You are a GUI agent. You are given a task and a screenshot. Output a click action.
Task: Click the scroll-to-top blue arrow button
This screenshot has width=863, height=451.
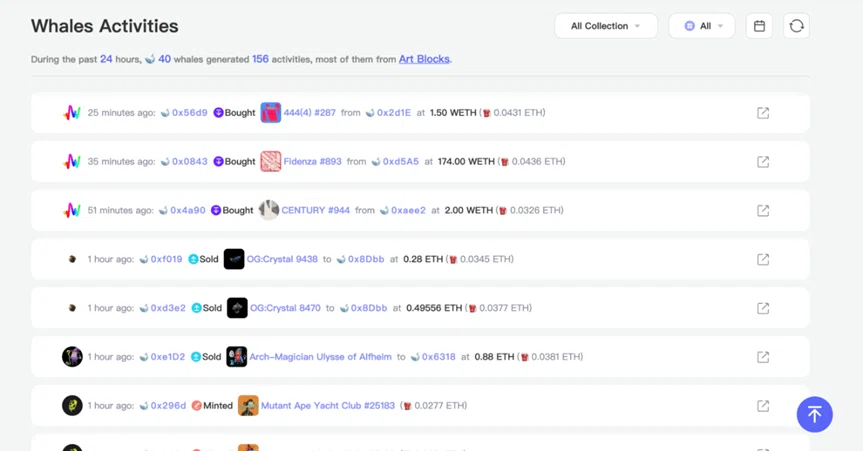pyautogui.click(x=815, y=414)
